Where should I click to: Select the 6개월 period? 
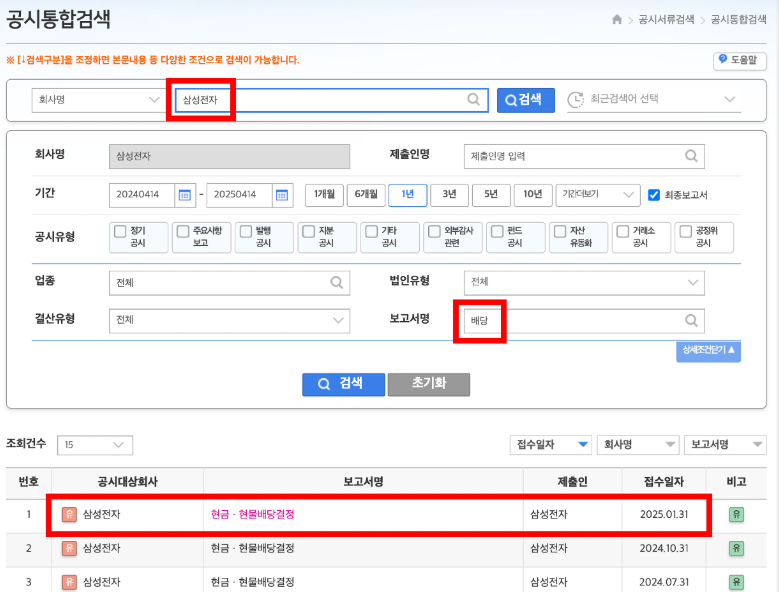(366, 195)
